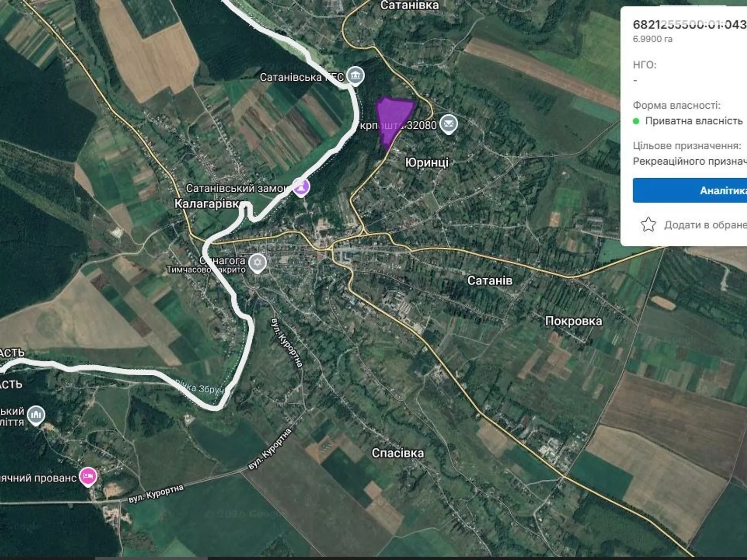
Task: Click the Юринці village label
Action: pyautogui.click(x=427, y=162)
